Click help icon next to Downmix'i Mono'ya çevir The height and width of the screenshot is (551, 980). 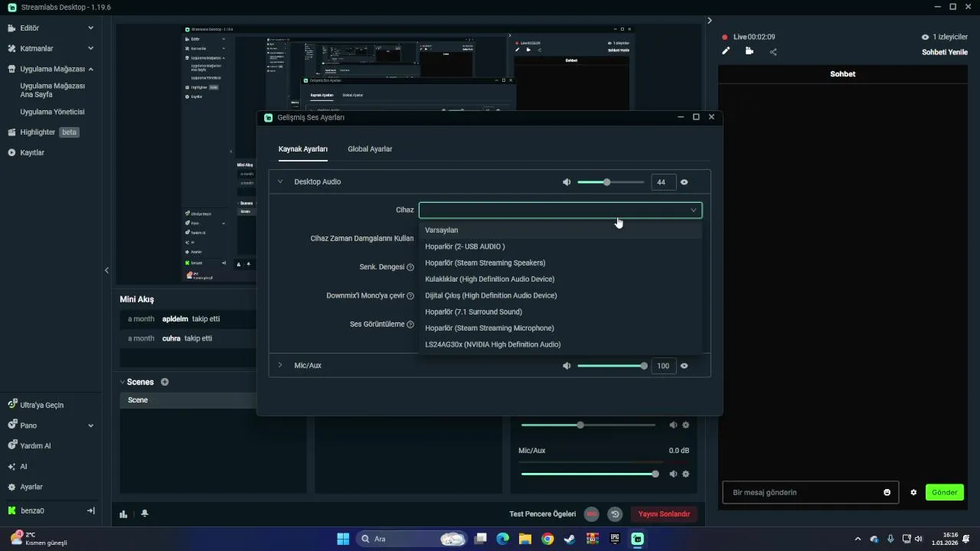pyautogui.click(x=410, y=296)
